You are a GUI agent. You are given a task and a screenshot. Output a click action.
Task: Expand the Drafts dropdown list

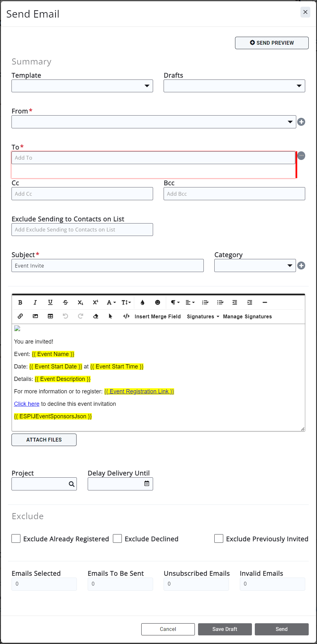234,86
